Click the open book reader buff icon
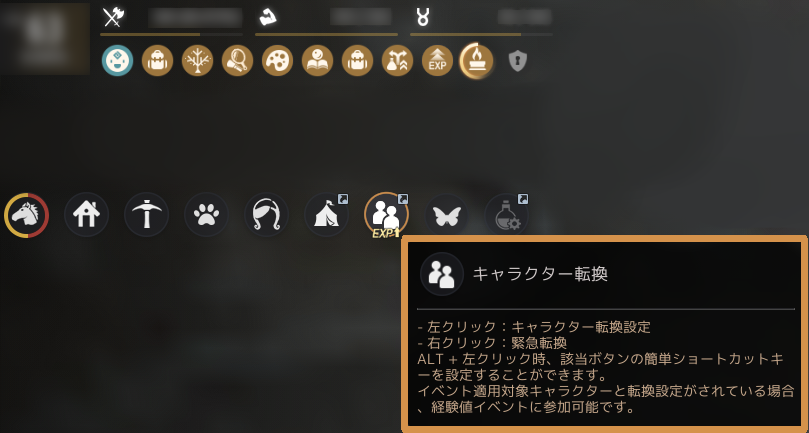The image size is (809, 433). coord(317,60)
